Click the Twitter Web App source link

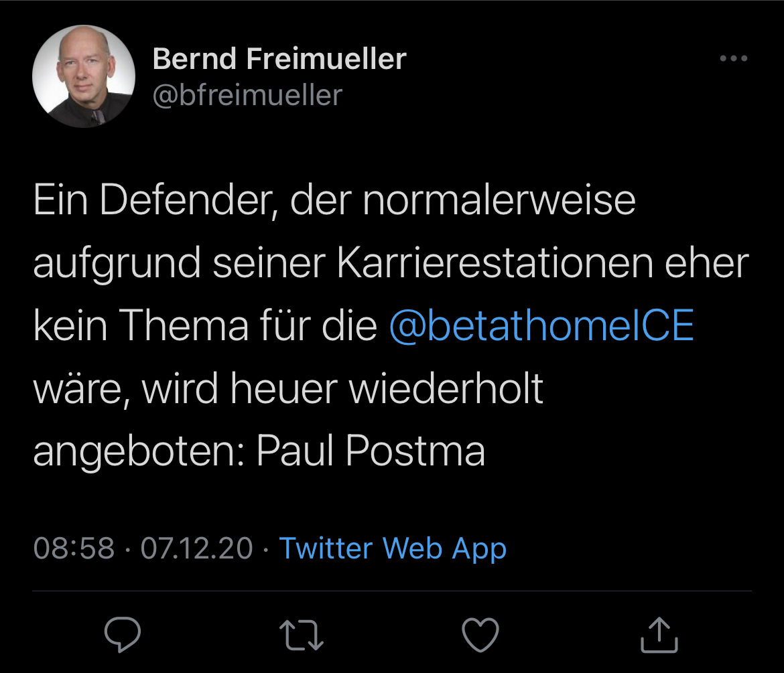click(392, 548)
